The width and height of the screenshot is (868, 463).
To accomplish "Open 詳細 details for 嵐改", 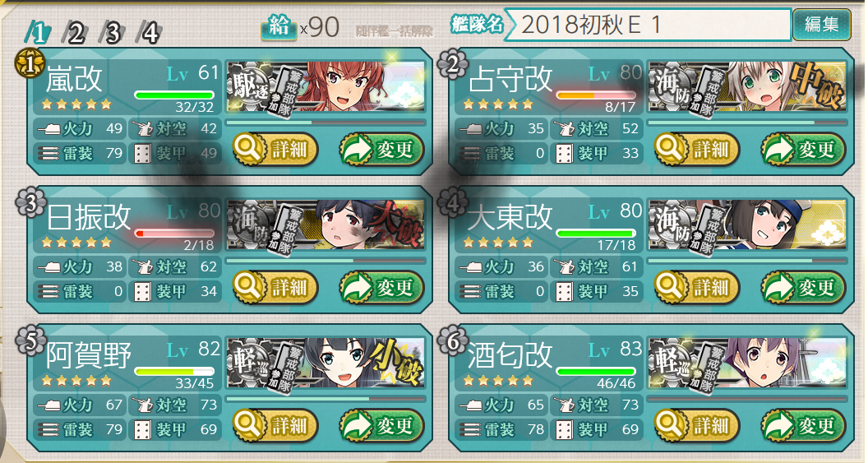I will [x=275, y=149].
